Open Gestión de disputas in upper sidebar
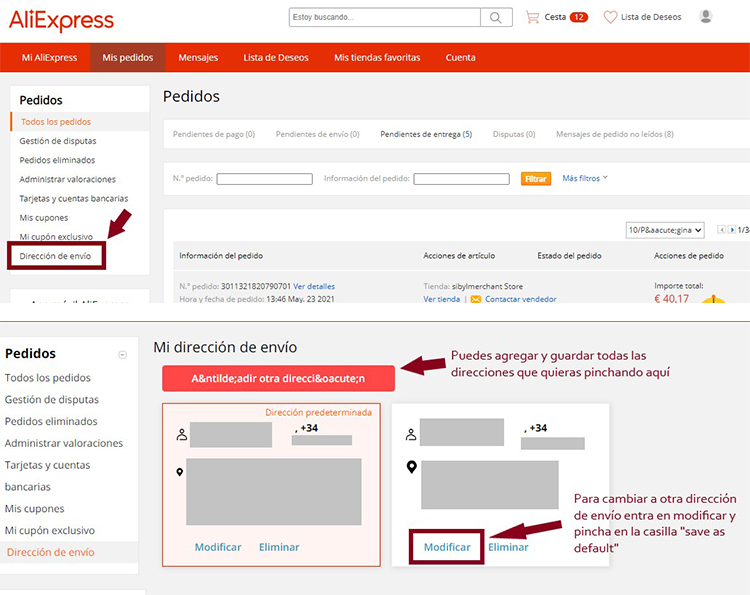This screenshot has width=750, height=595. click(x=58, y=141)
